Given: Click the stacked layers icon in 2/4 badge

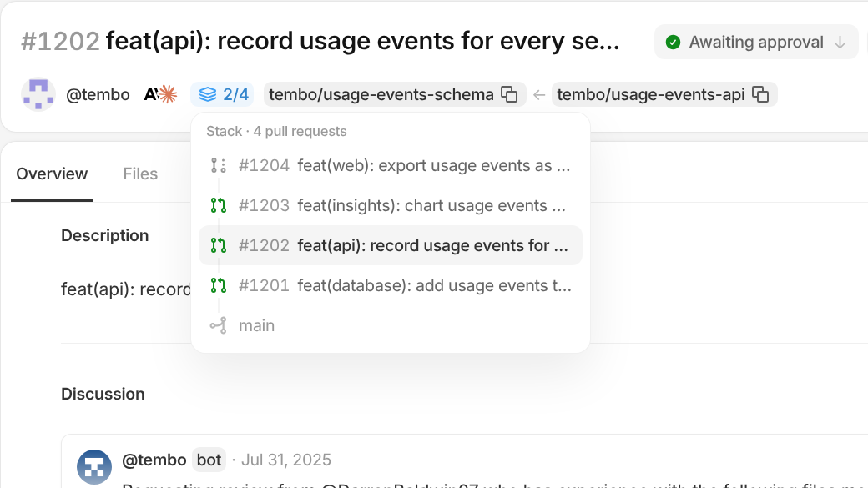Looking at the screenshot, I should (208, 94).
